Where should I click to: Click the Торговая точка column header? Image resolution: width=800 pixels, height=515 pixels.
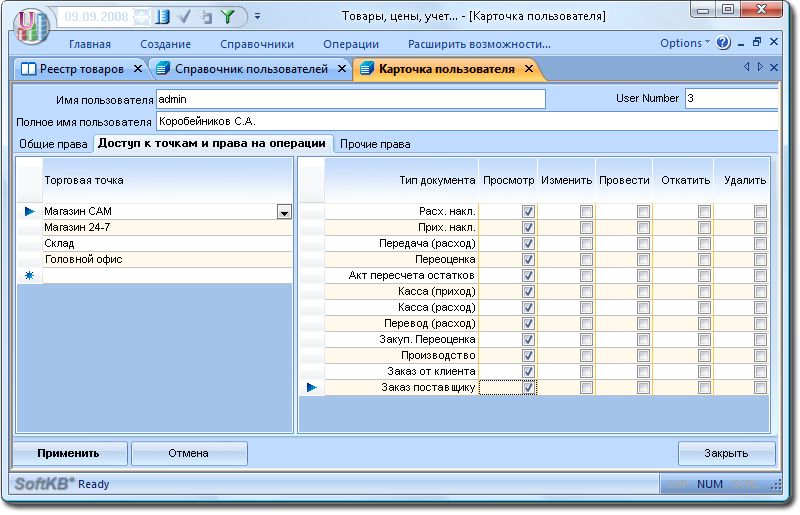[167, 180]
